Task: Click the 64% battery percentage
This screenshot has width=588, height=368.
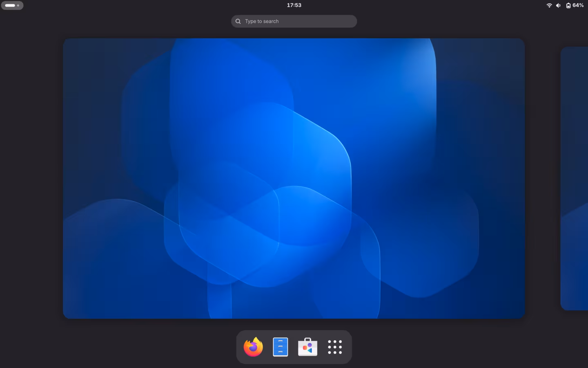Action: (578, 5)
